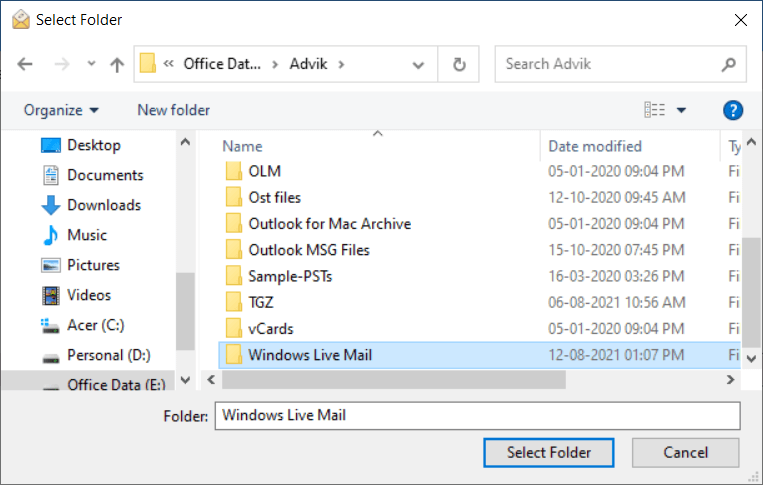Expand chevron after Advik breadcrumb
The height and width of the screenshot is (485, 763).
pyautogui.click(x=341, y=64)
